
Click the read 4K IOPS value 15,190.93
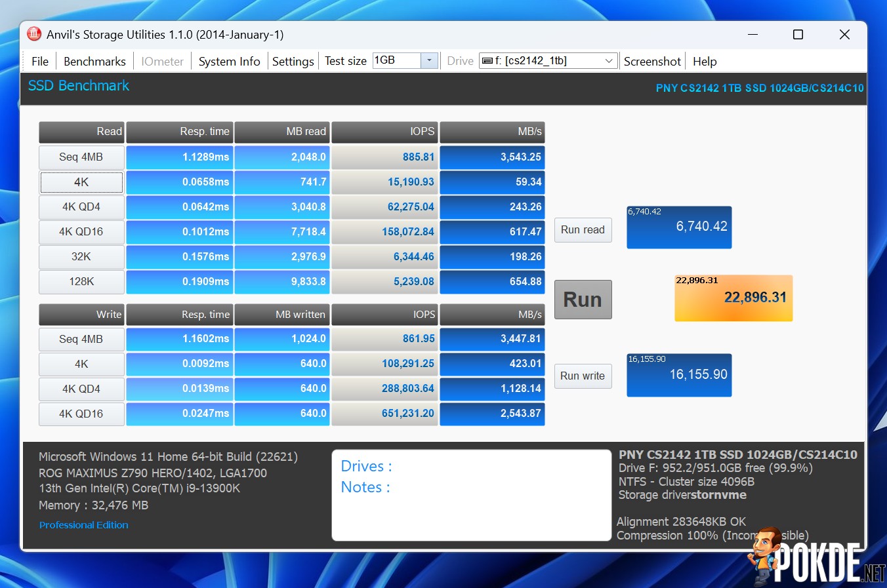[x=384, y=182]
